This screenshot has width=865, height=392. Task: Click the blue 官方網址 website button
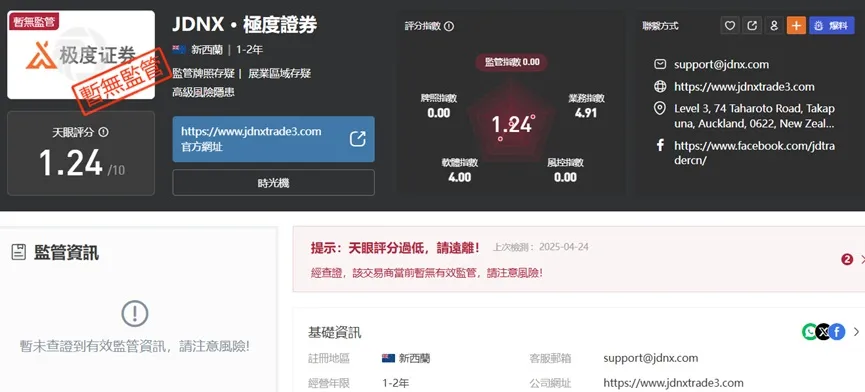(273, 139)
